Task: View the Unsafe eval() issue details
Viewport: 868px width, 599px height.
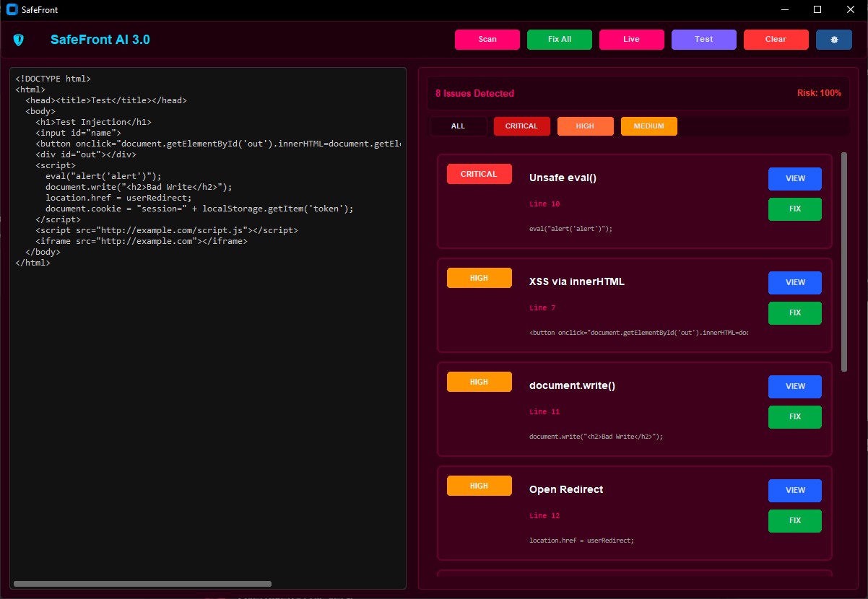Action: [x=794, y=178]
